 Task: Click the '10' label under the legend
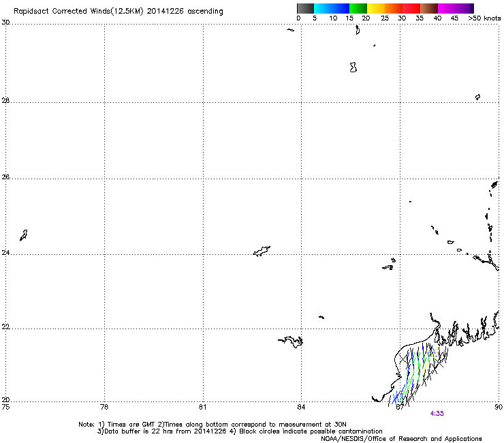coord(333,18)
